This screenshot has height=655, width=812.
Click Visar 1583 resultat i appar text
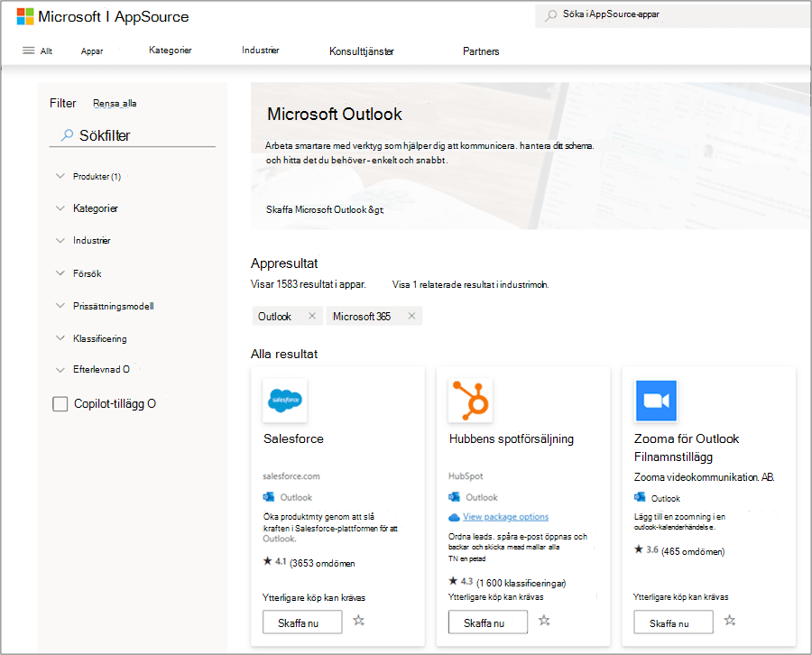click(x=309, y=284)
